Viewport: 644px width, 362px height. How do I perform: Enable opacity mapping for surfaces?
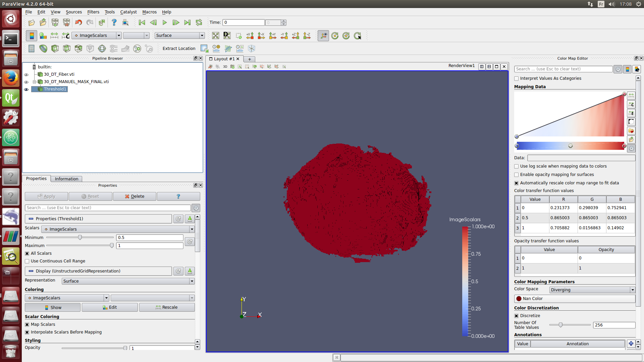pyautogui.click(x=517, y=175)
